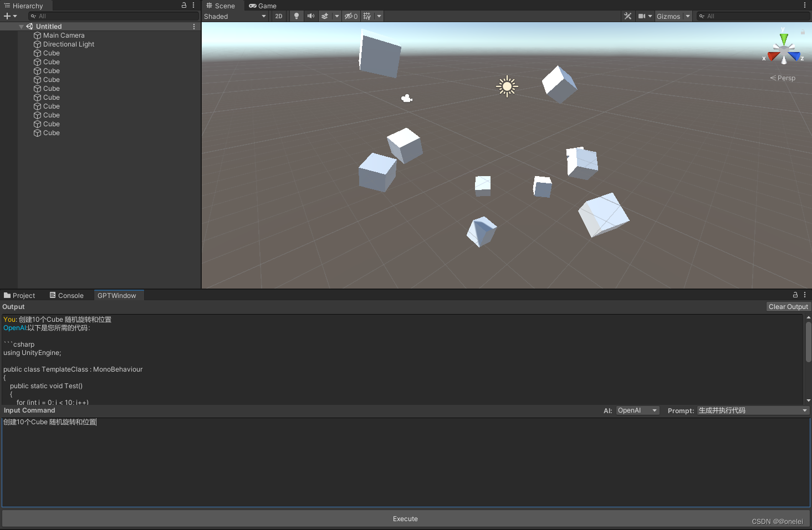Screen dimensions: 812x530
Task: Click 'public class TemplateClass' output line
Action: [73, 369]
